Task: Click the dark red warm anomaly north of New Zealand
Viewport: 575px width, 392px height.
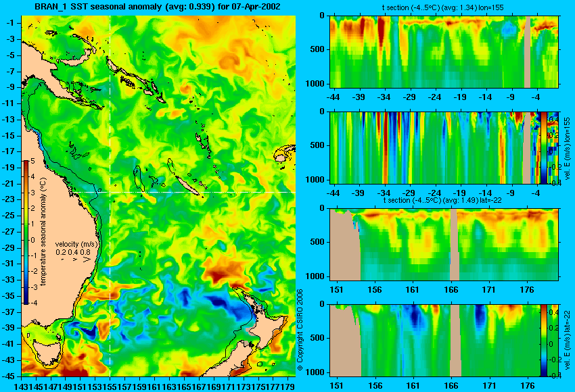Action: [x=222, y=273]
